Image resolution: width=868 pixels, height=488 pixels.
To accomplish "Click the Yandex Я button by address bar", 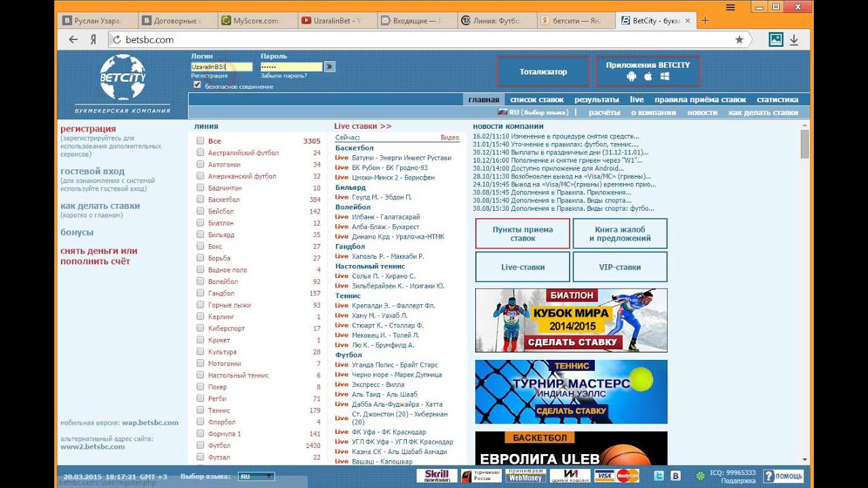I will click(x=93, y=39).
